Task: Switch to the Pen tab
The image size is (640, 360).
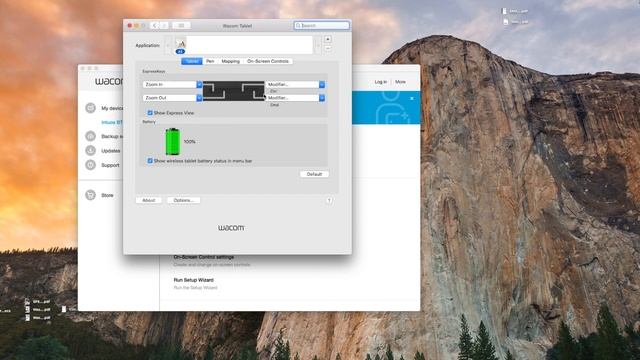Action: [210, 61]
